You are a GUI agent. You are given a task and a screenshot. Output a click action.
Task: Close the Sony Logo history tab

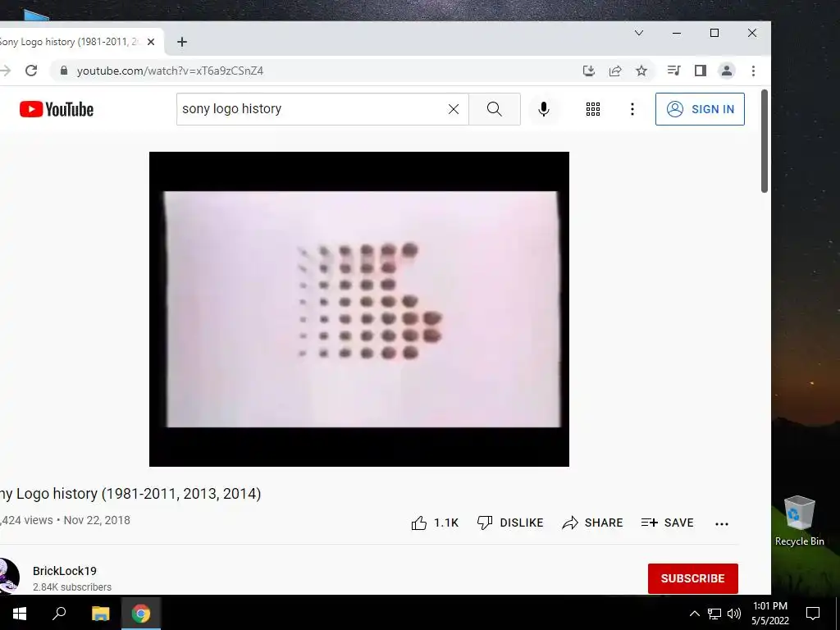click(x=151, y=42)
